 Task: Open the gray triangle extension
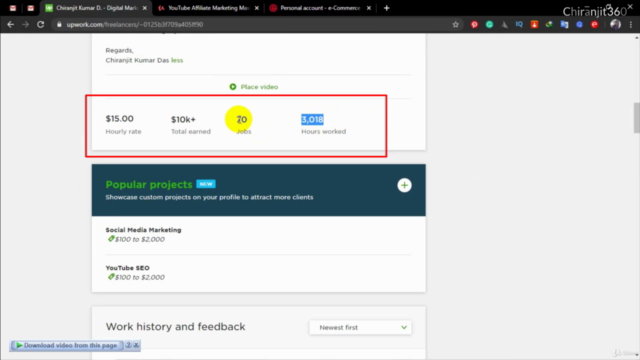[504, 24]
